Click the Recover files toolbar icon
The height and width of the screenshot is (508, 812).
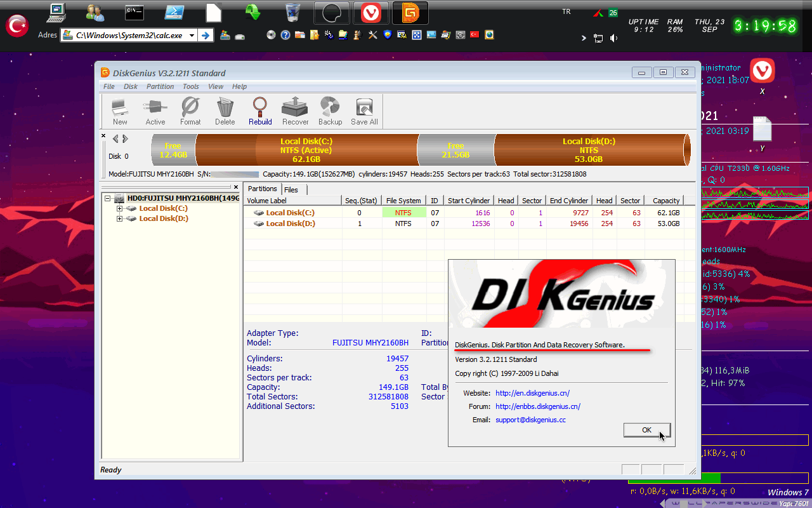[x=295, y=111]
